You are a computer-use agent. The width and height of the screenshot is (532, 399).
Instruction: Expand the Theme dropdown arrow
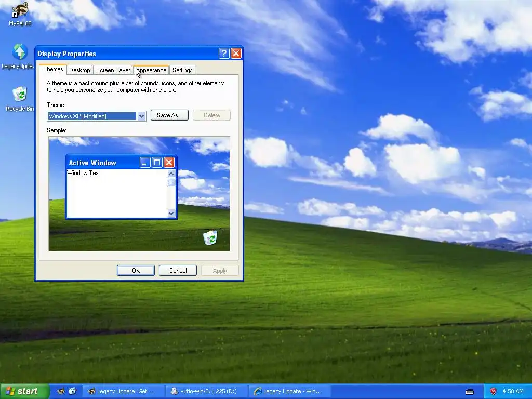141,116
